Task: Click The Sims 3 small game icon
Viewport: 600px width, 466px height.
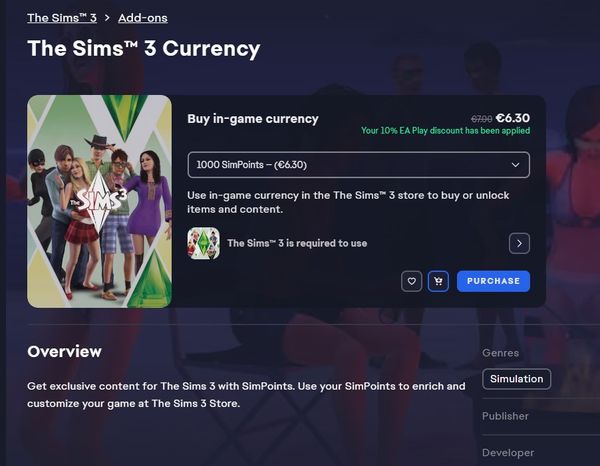Action: coord(204,243)
